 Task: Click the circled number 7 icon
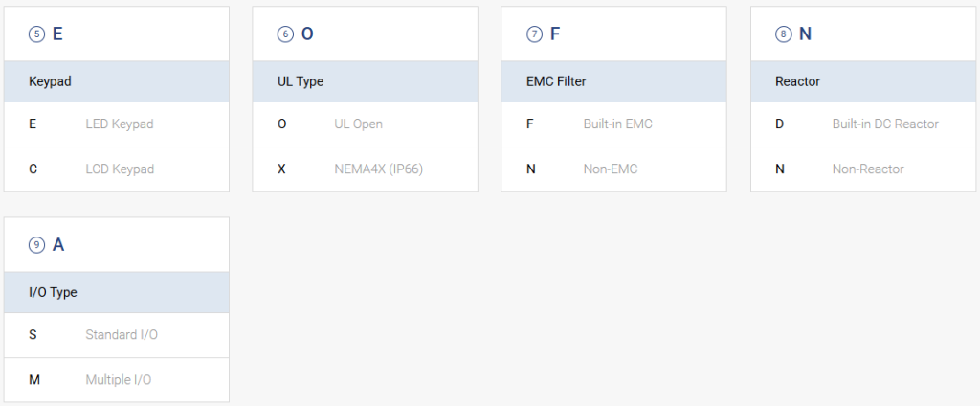(534, 34)
